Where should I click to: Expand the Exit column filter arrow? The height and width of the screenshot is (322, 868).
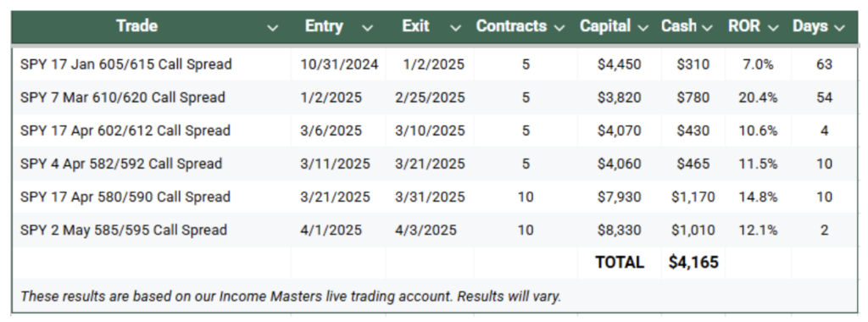(455, 28)
